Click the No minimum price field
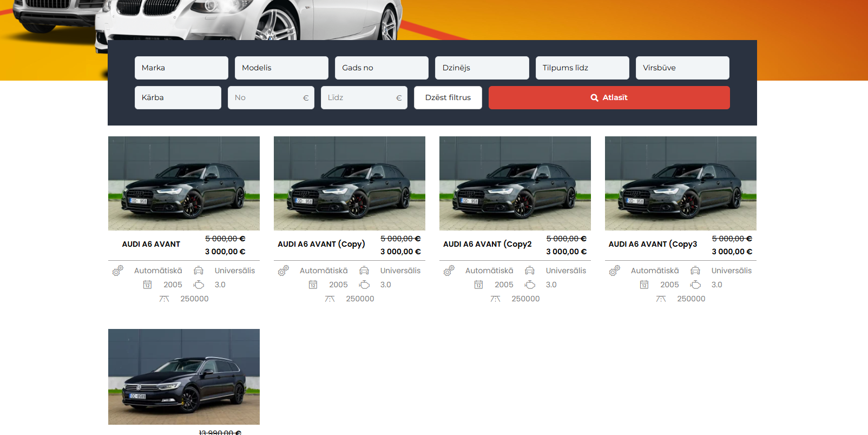 (x=266, y=98)
